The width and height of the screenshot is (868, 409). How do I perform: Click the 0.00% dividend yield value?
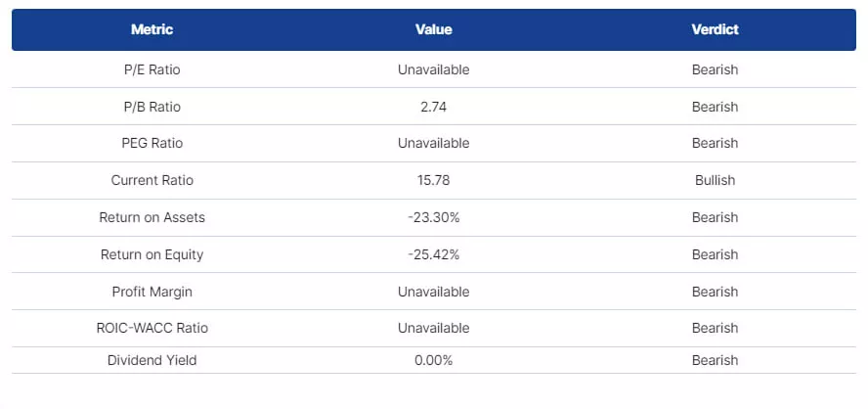point(433,360)
